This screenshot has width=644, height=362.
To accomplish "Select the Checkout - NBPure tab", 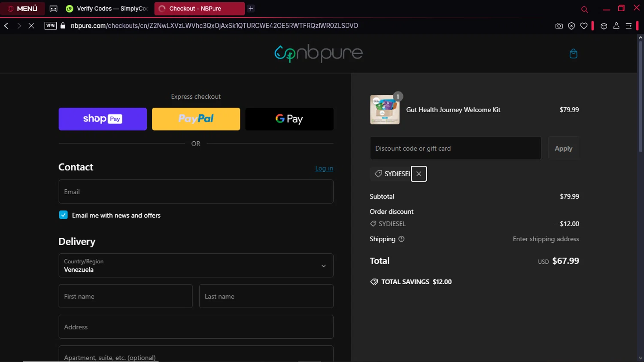I will point(199,9).
